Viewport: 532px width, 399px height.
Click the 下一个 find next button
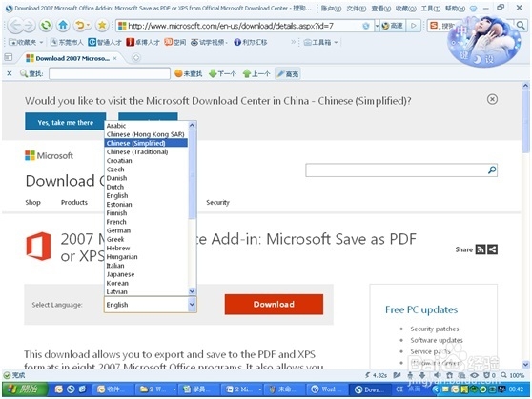coord(222,73)
